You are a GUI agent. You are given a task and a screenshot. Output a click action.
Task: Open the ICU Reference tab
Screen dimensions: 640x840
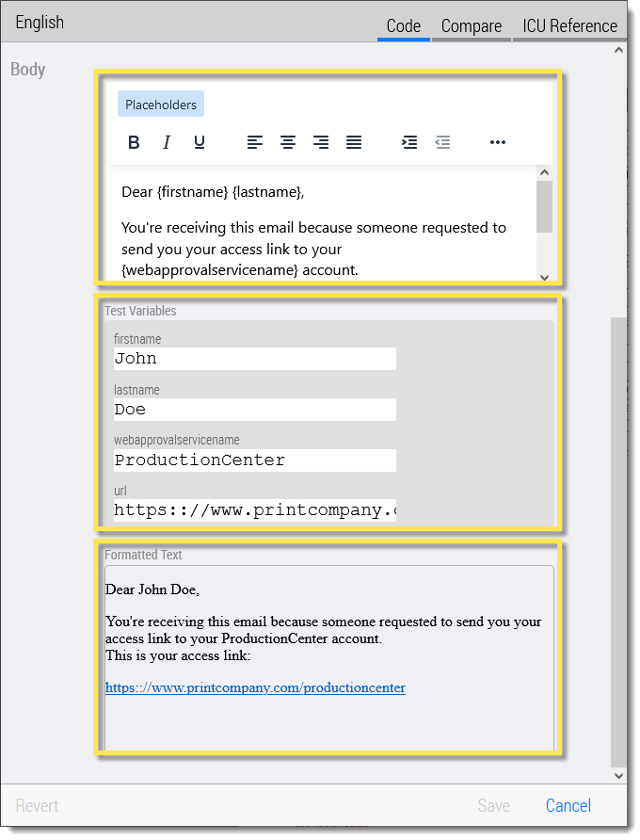pos(569,25)
